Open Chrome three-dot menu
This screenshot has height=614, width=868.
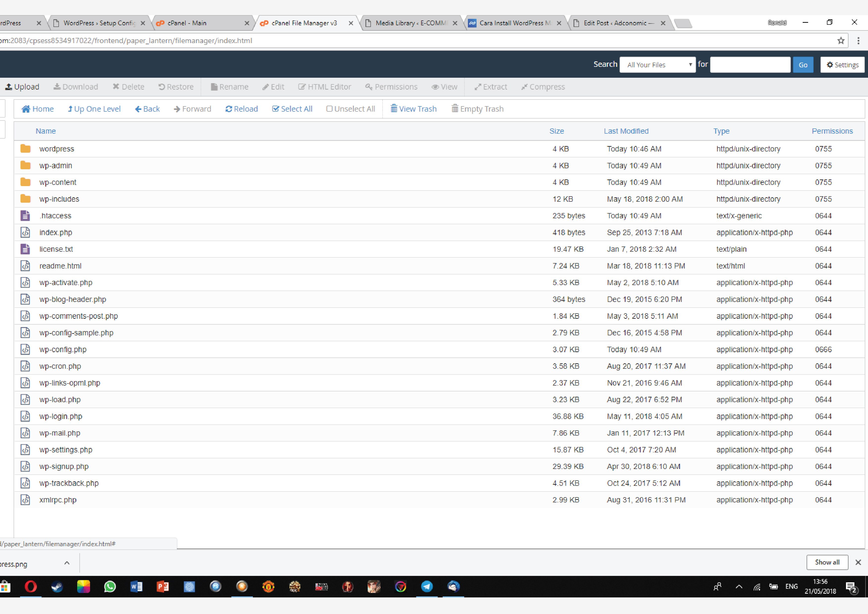coord(858,40)
